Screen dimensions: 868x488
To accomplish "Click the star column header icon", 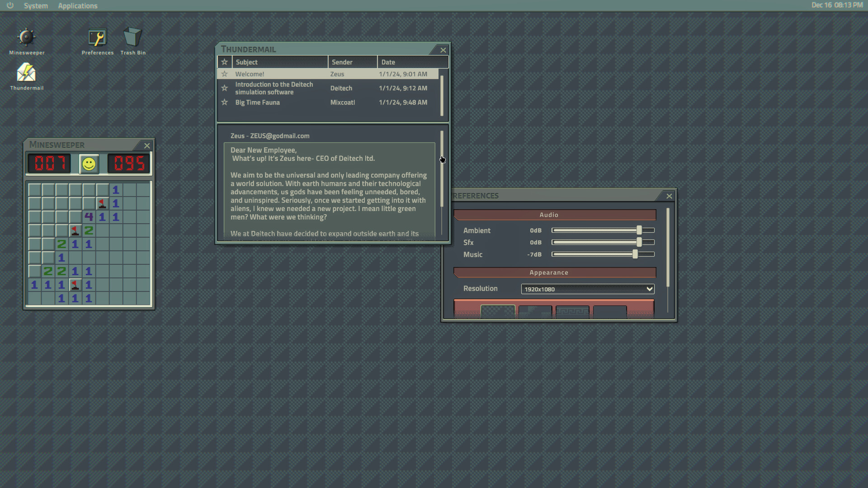I will point(224,62).
